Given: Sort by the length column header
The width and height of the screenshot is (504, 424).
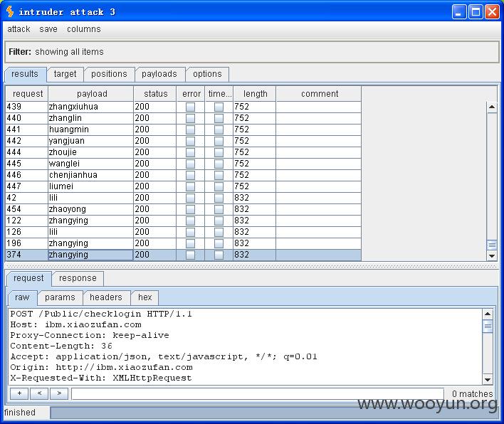Looking at the screenshot, I should click(x=255, y=94).
